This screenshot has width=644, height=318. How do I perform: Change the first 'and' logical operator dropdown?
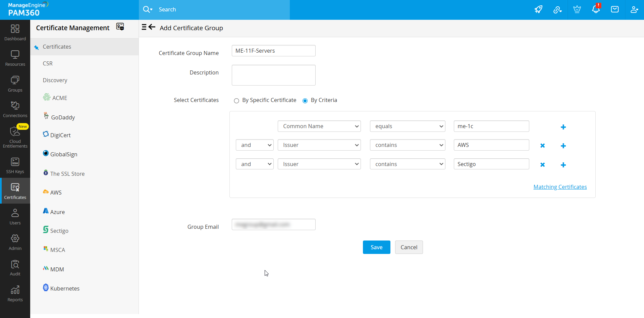pyautogui.click(x=255, y=145)
